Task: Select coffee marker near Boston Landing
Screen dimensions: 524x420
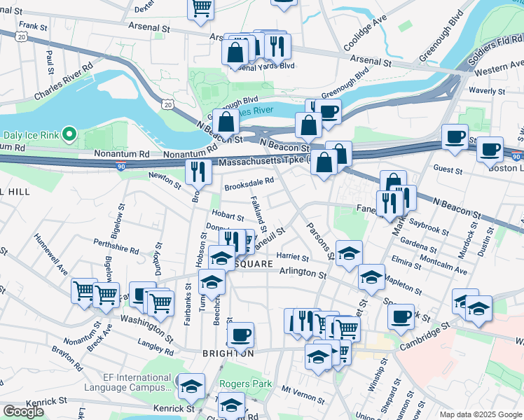Action: point(490,152)
